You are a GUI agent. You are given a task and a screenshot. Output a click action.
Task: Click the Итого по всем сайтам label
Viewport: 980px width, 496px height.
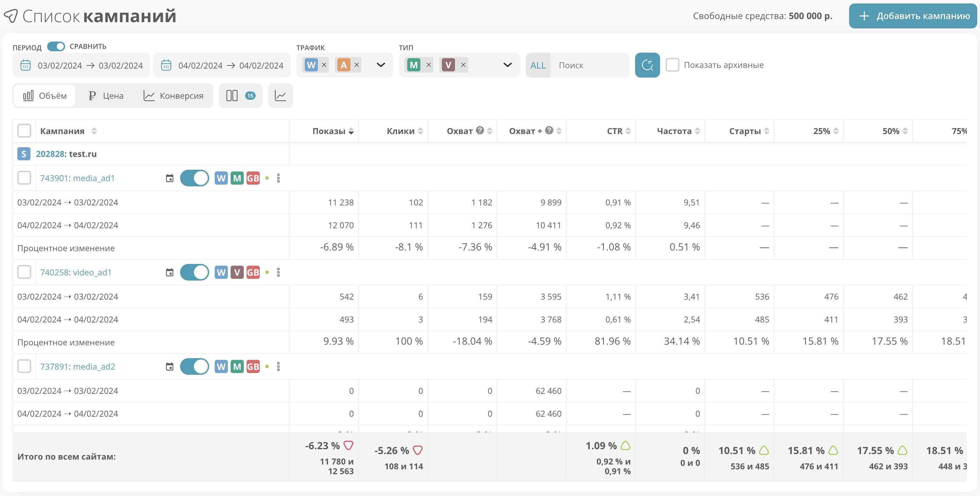click(x=66, y=457)
